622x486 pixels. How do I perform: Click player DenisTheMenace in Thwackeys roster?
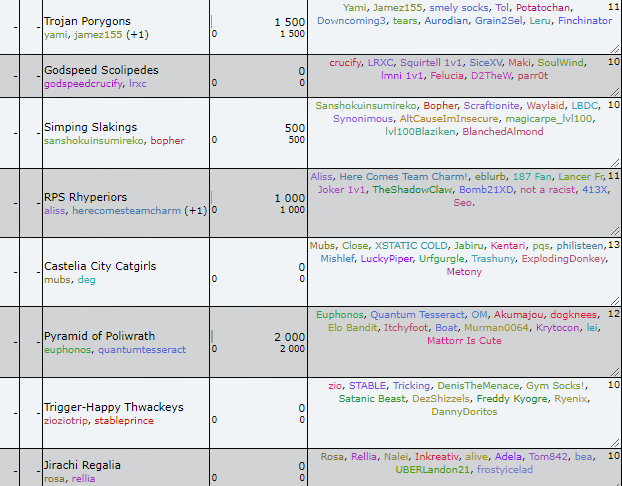coord(478,386)
